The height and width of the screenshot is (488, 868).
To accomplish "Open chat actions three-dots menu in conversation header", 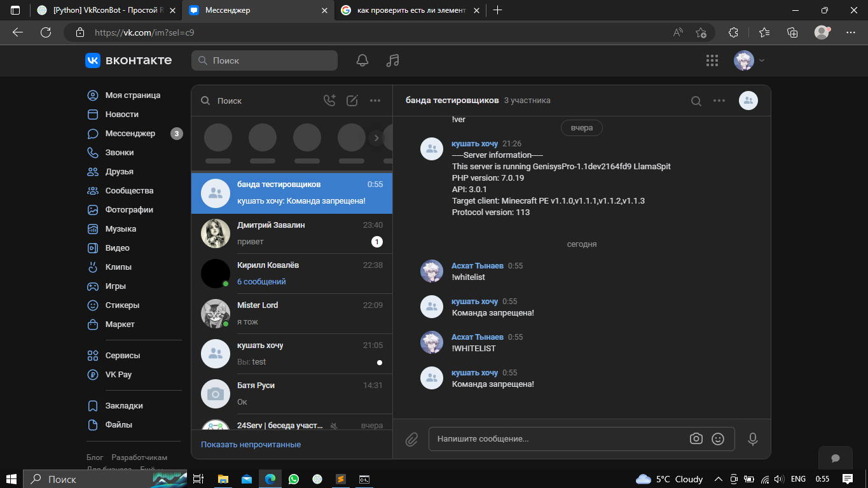I will pos(719,101).
